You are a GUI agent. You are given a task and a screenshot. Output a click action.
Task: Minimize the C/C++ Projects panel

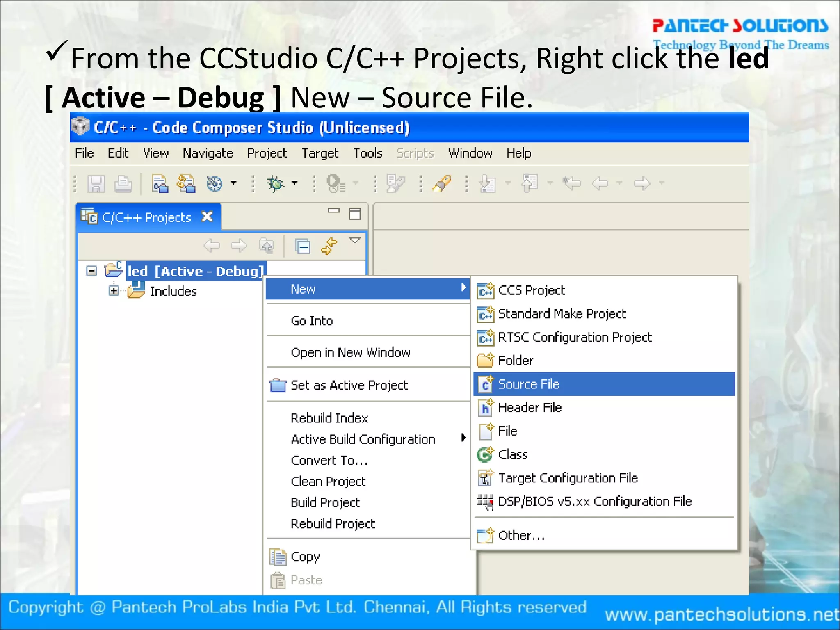[334, 211]
